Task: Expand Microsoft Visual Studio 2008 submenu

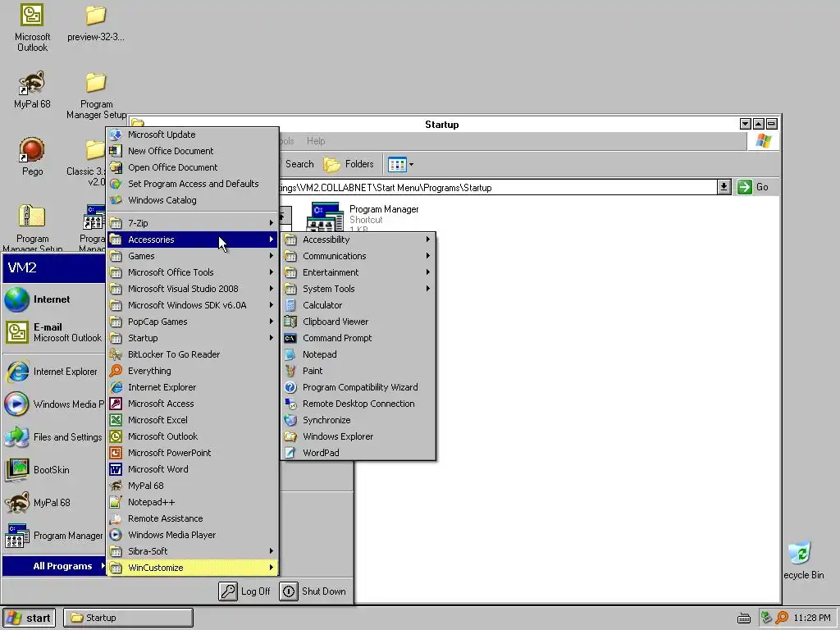Action: 193,289
